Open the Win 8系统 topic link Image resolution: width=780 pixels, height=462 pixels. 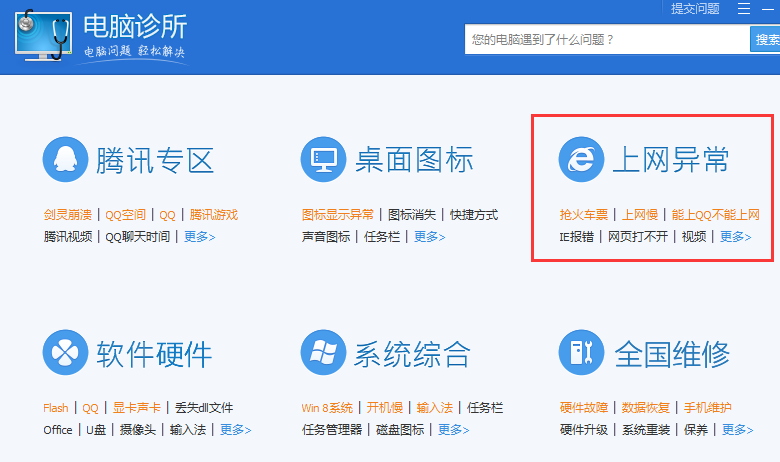pyautogui.click(x=327, y=408)
